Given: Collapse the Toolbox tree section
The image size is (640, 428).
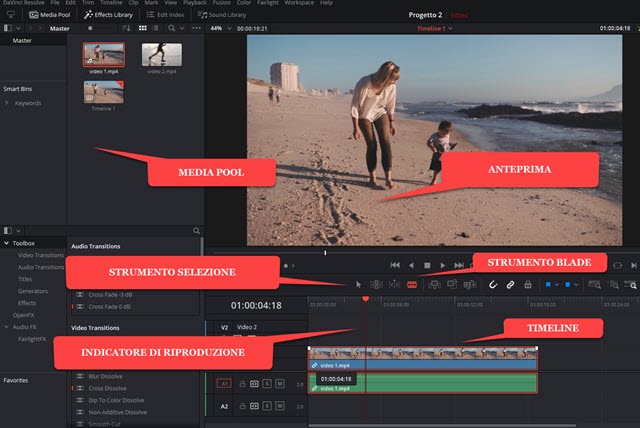Looking at the screenshot, I should tap(7, 243).
